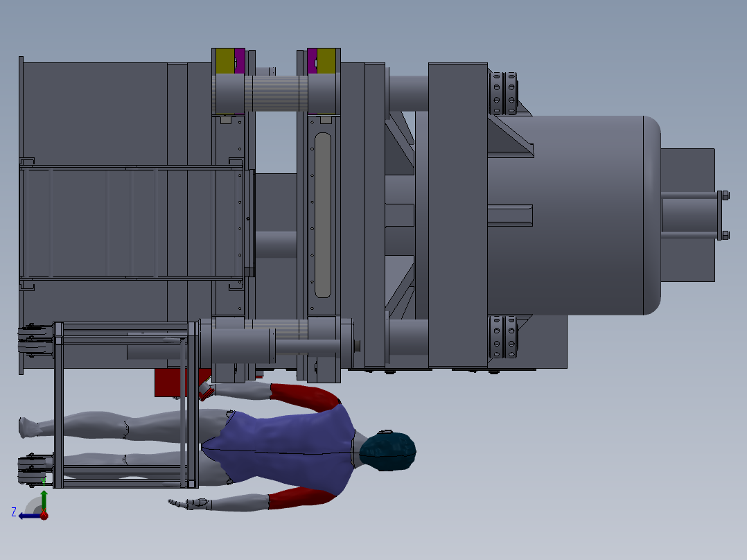Viewport: 747px width, 560px height.
Task: Select the mannequin's dark teal head
Action: point(387,451)
